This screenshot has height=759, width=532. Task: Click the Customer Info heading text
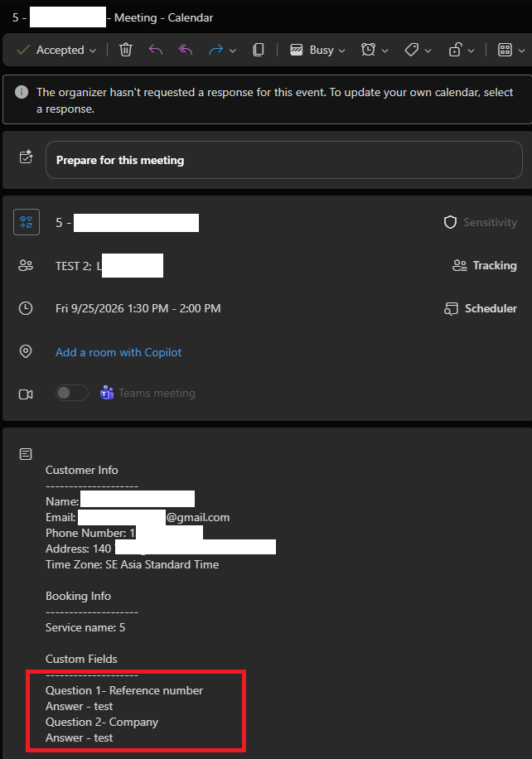coord(82,470)
